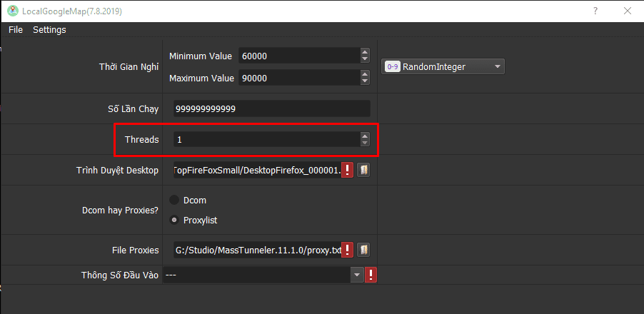The height and width of the screenshot is (314, 644).
Task: Click the Số Lần Chạy input field
Action: pos(272,108)
